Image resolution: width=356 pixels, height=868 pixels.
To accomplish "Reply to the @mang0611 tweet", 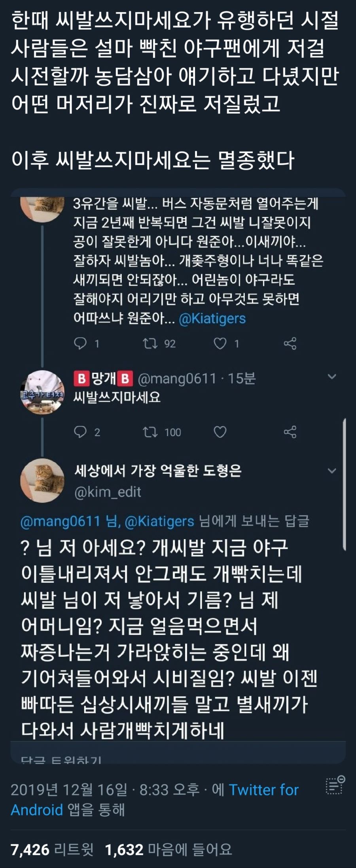I will tap(80, 432).
